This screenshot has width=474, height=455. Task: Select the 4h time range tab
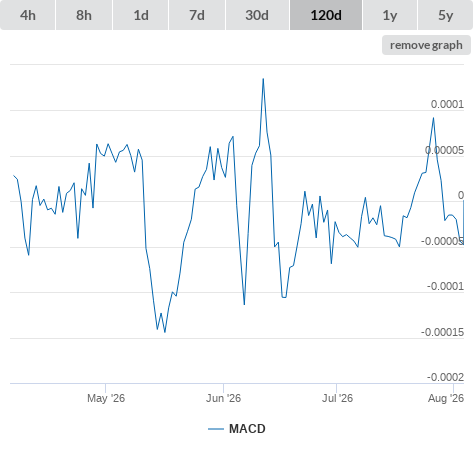[28, 15]
